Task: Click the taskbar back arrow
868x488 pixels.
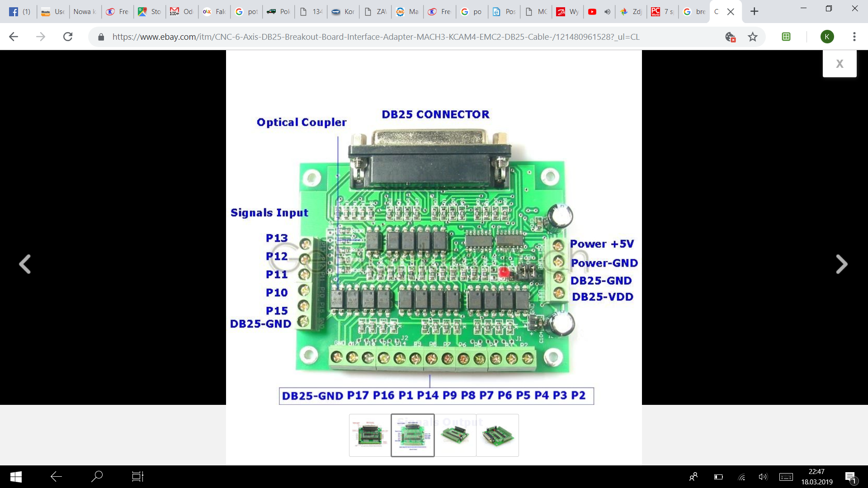Action: [56, 477]
